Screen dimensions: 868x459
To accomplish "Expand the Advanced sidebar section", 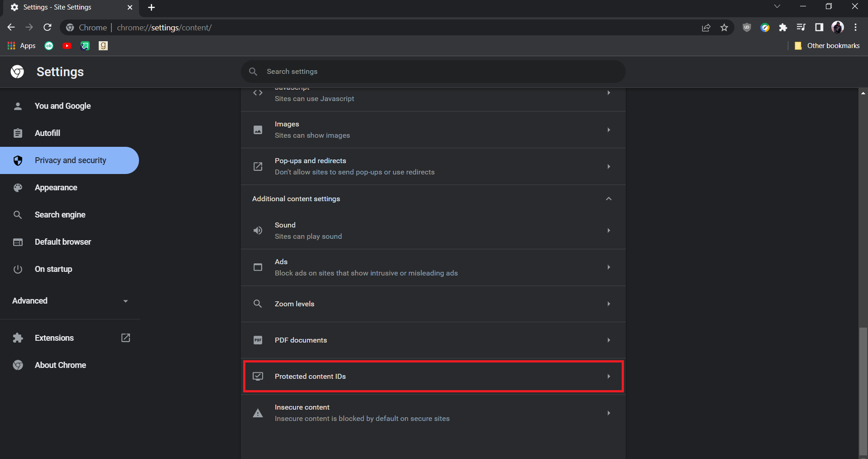I will click(x=70, y=301).
